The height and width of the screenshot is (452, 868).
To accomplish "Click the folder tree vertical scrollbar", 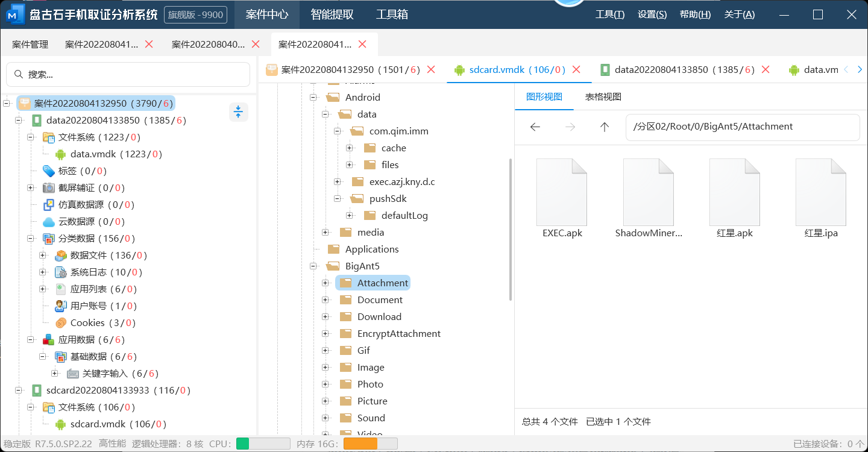I will click(511, 229).
